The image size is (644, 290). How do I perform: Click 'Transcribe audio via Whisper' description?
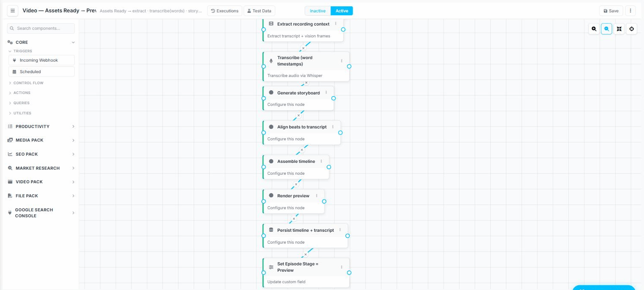[x=295, y=76]
